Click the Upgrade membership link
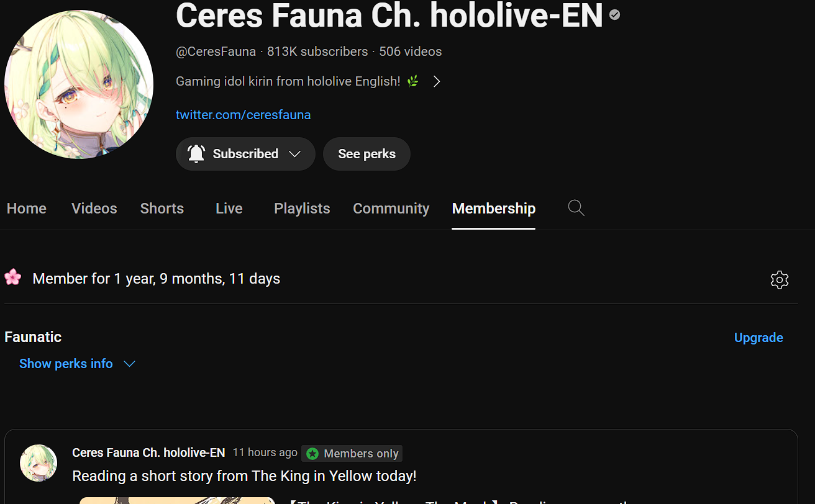The width and height of the screenshot is (815, 504). pyautogui.click(x=758, y=338)
